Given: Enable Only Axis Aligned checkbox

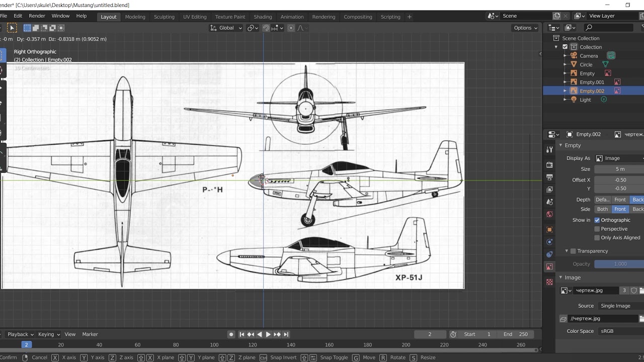Looking at the screenshot, I should click(597, 238).
